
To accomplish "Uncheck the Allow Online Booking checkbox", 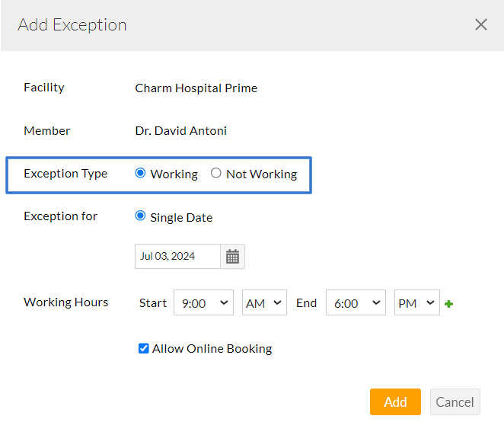I will pyautogui.click(x=143, y=348).
